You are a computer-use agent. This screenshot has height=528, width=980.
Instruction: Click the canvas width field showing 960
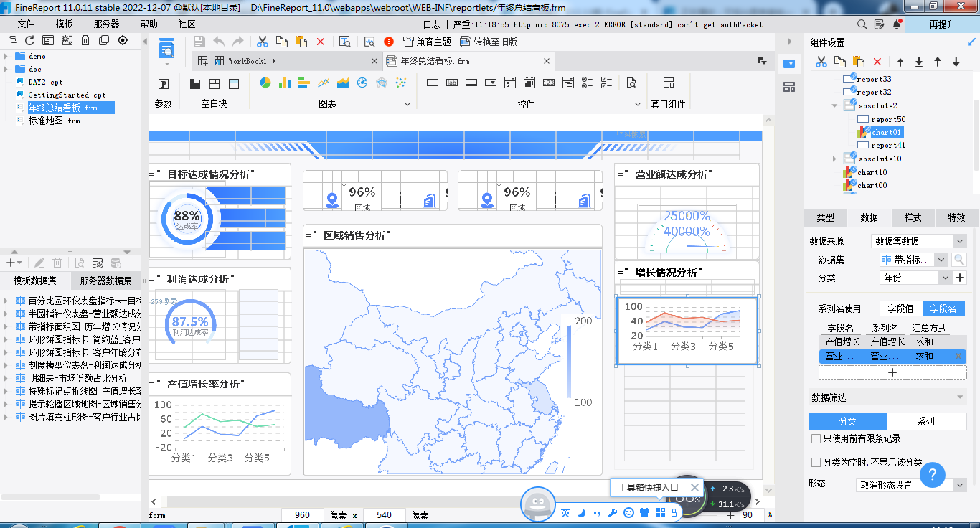point(303,515)
